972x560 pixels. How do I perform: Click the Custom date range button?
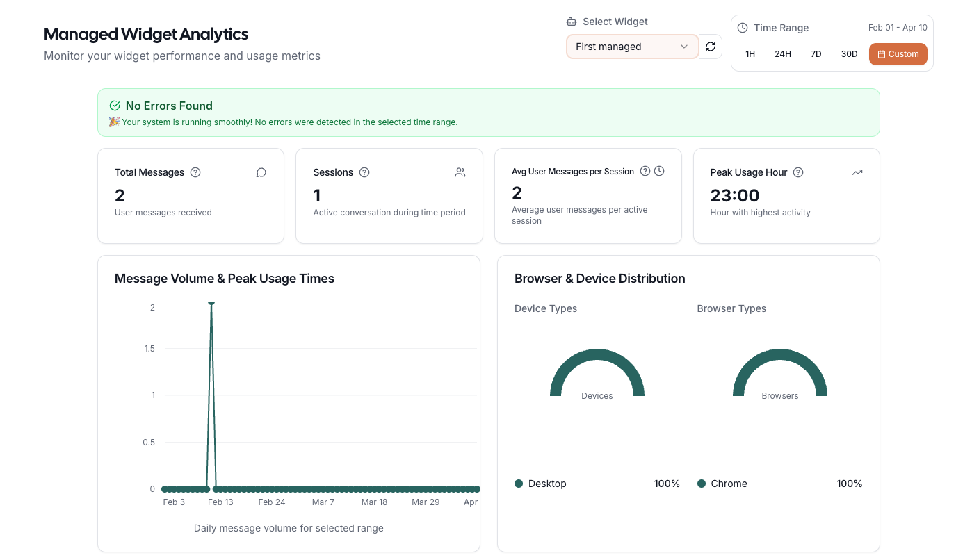[898, 54]
